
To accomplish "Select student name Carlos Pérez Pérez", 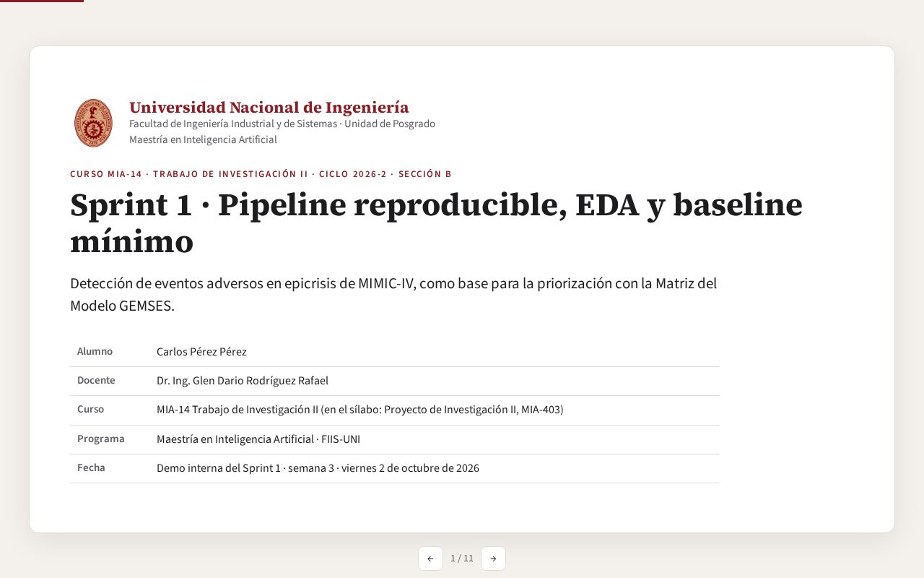I will pos(201,352).
